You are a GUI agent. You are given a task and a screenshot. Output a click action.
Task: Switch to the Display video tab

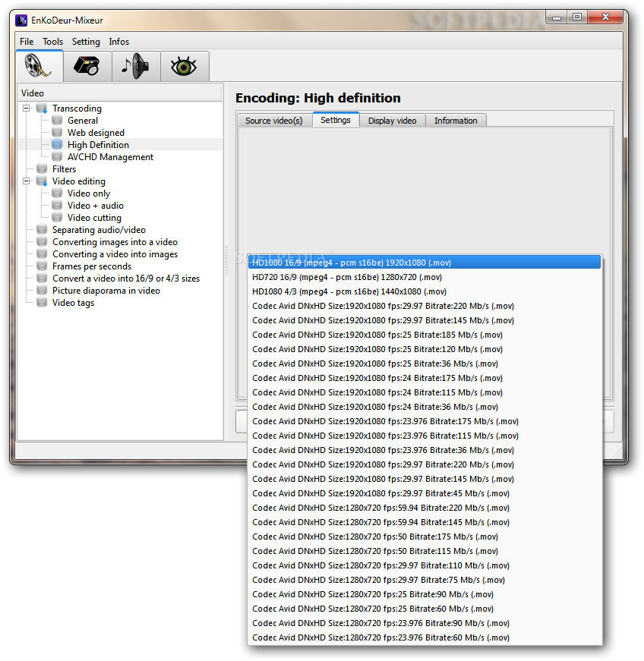click(x=392, y=121)
